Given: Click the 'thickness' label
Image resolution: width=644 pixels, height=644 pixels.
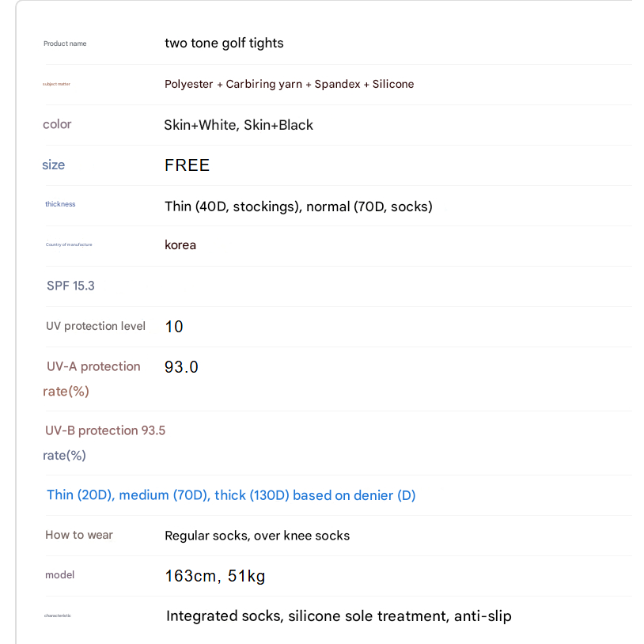Looking at the screenshot, I should [x=60, y=204].
